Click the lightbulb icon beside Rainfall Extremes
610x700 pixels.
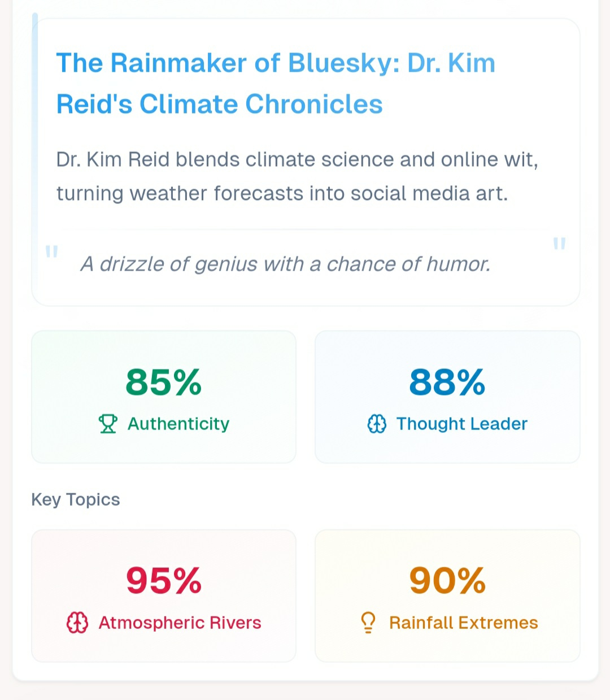[368, 623]
